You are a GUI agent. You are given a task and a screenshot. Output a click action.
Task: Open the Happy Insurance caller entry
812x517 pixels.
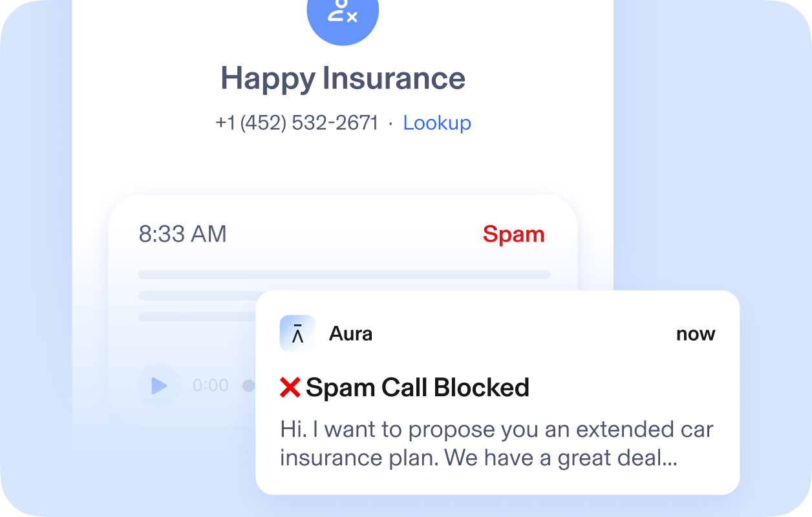coord(343,78)
